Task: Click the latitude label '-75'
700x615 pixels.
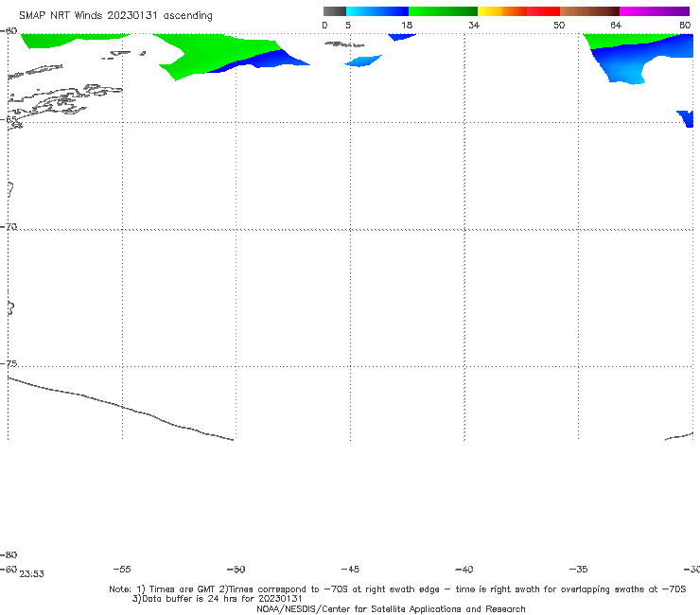Action: pos(9,363)
